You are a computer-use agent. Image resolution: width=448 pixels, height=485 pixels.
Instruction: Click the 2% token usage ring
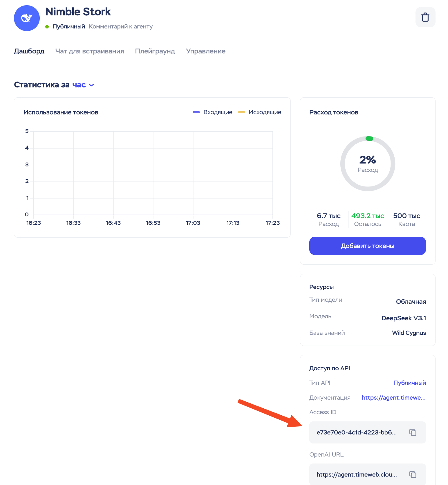[x=368, y=164]
